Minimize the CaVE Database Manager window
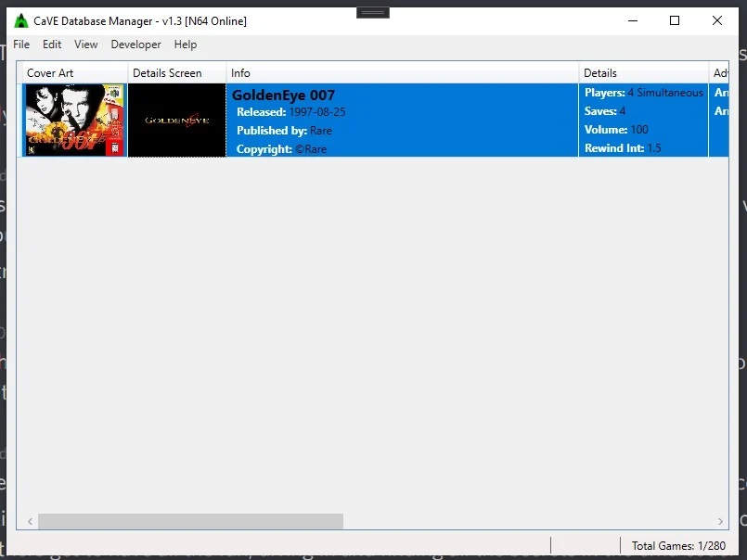This screenshot has width=747, height=560. click(633, 20)
